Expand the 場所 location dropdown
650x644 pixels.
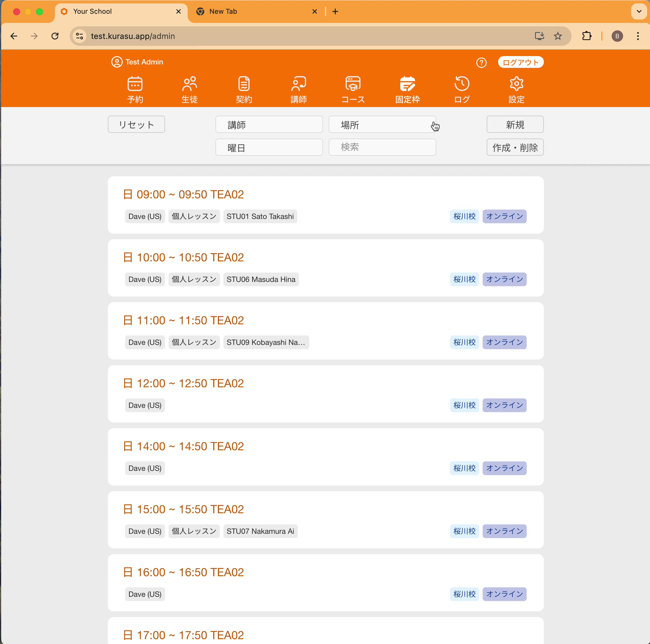(382, 125)
